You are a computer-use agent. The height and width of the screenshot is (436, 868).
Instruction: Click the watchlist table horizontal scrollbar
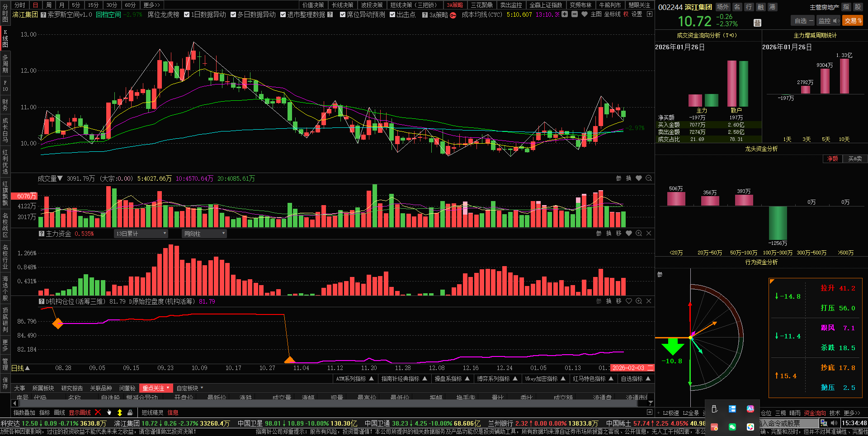click(x=330, y=403)
